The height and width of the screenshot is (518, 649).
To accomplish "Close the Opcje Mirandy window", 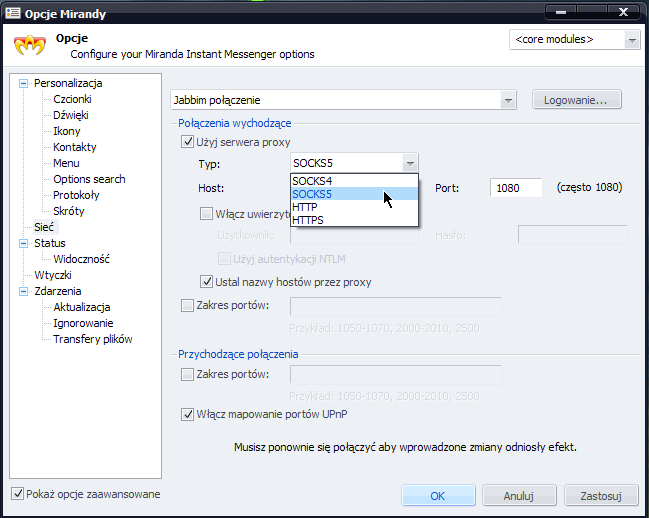I will (623, 12).
